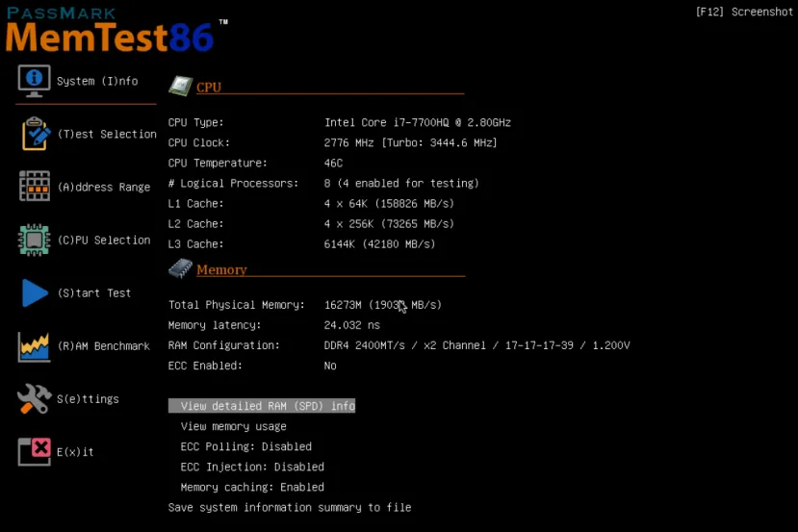Click the Total Physical Memory 16273M value
Image resolution: width=798 pixels, height=532 pixels.
[x=383, y=305]
